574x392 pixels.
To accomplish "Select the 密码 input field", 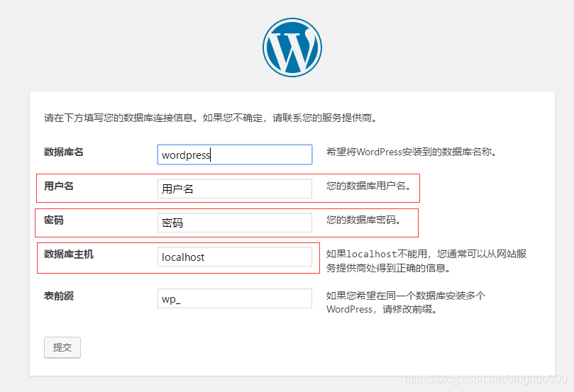I will point(235,223).
